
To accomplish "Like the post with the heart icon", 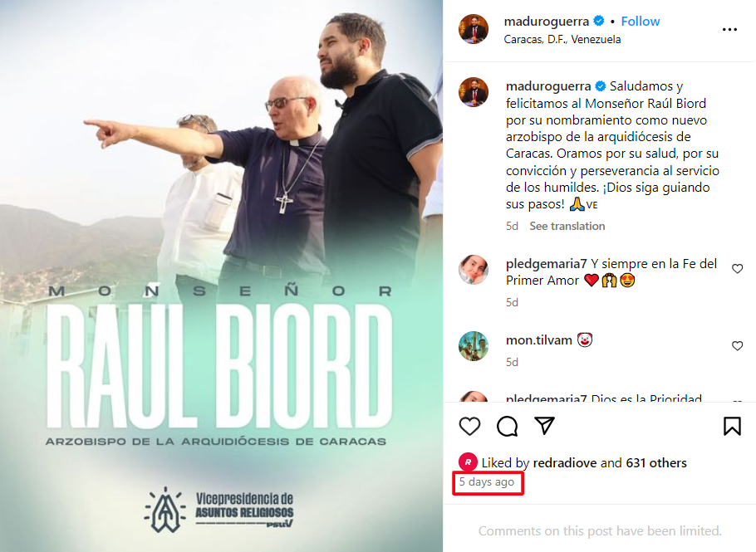I will coord(469,427).
